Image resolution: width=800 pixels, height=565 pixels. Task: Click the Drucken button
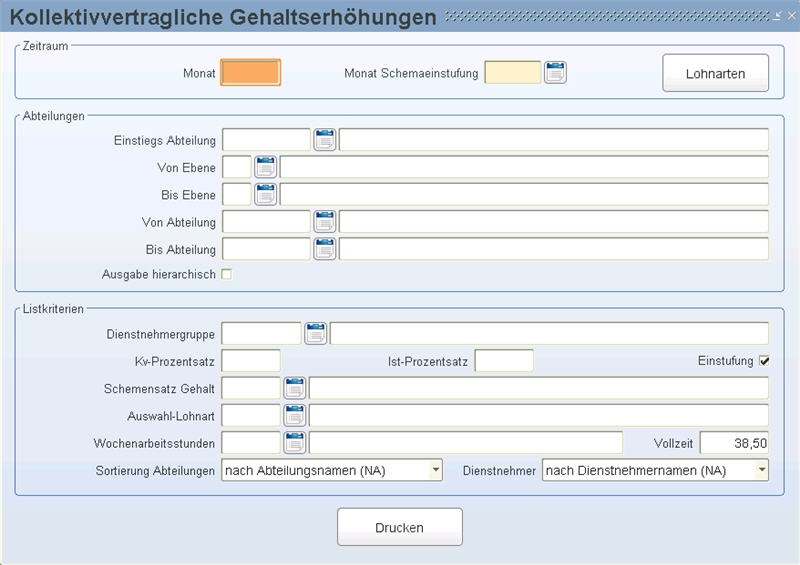tap(399, 527)
